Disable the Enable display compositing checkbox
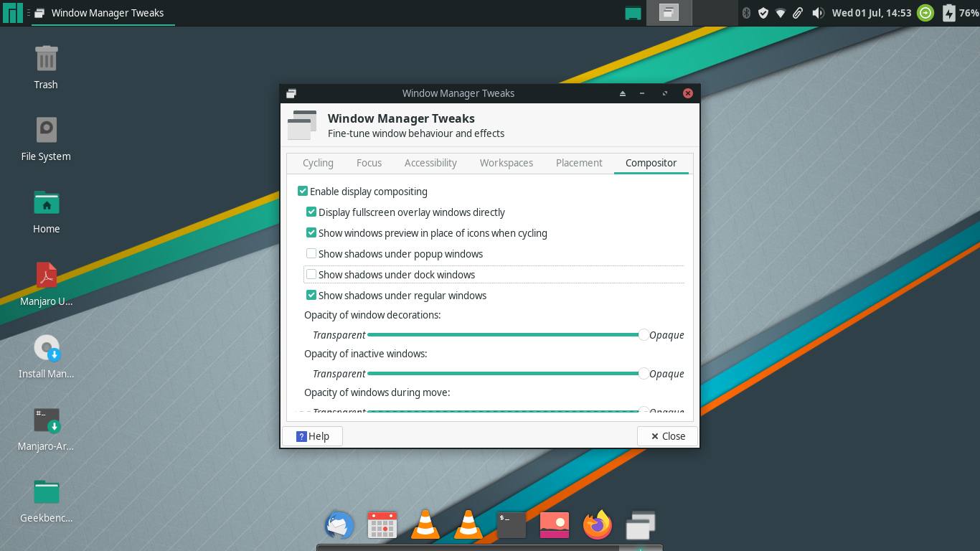This screenshot has height=551, width=980. coord(303,192)
